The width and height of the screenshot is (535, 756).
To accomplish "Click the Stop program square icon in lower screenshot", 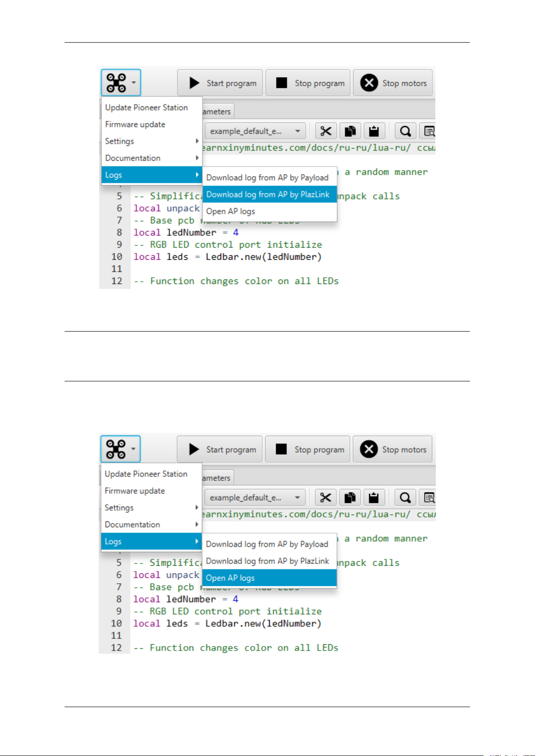I will (281, 449).
